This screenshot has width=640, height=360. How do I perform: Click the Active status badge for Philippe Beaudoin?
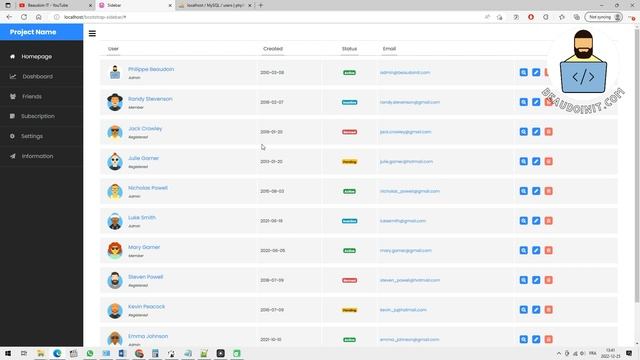[349, 73]
